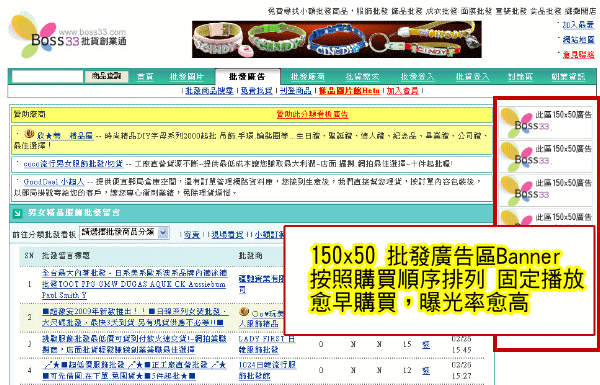Open the third Boss33 150x50 ad banner
This screenshot has height=385, width=600.
pos(546,191)
